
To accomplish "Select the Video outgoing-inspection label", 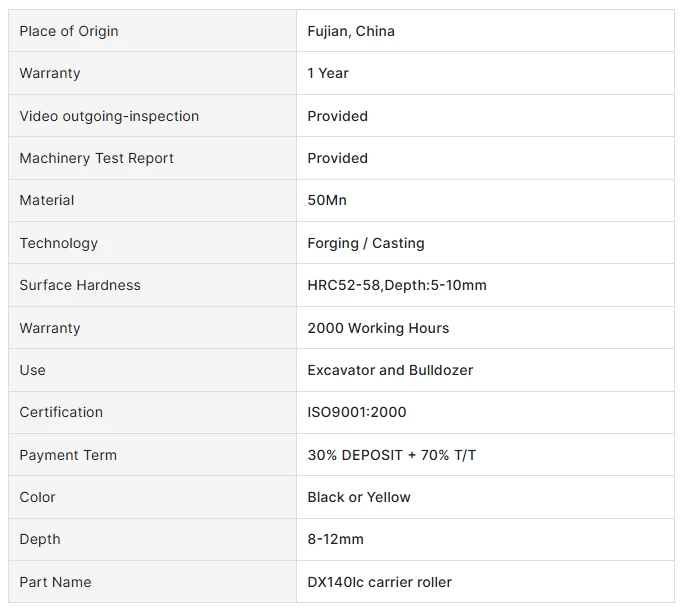I will [109, 116].
